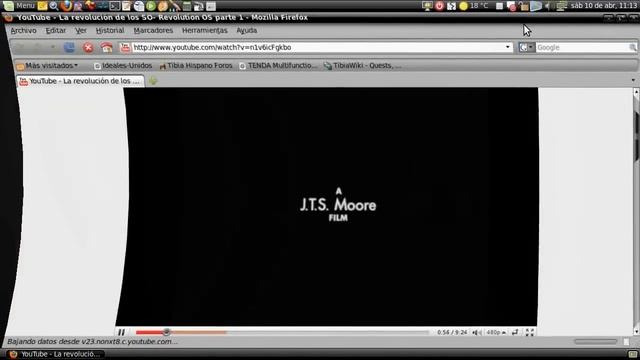
Task: Open the notepad text editor launcher
Action: click(127, 6)
